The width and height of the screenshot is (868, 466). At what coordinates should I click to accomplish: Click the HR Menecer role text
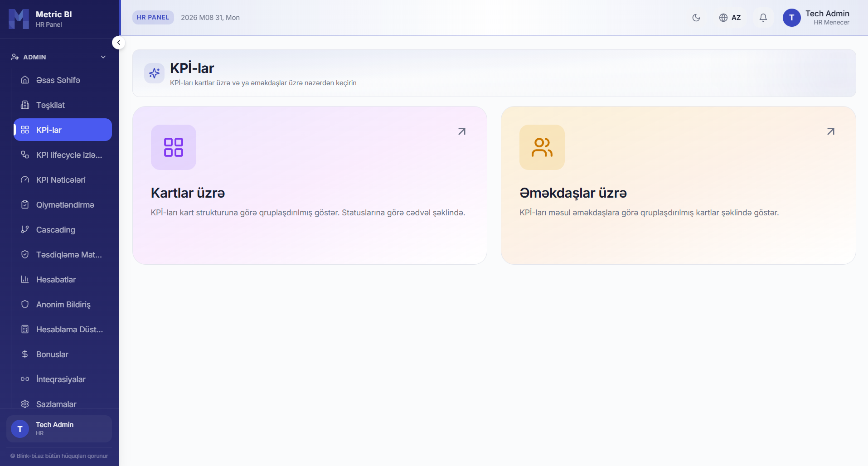(831, 23)
